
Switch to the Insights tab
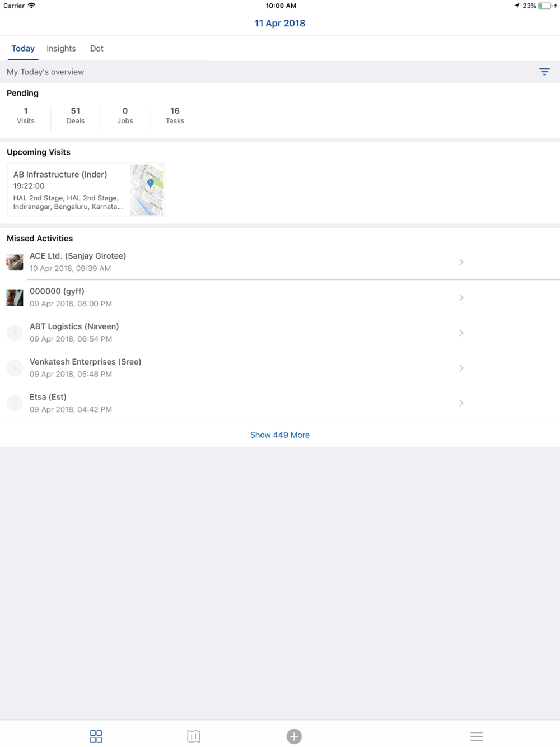tap(61, 49)
